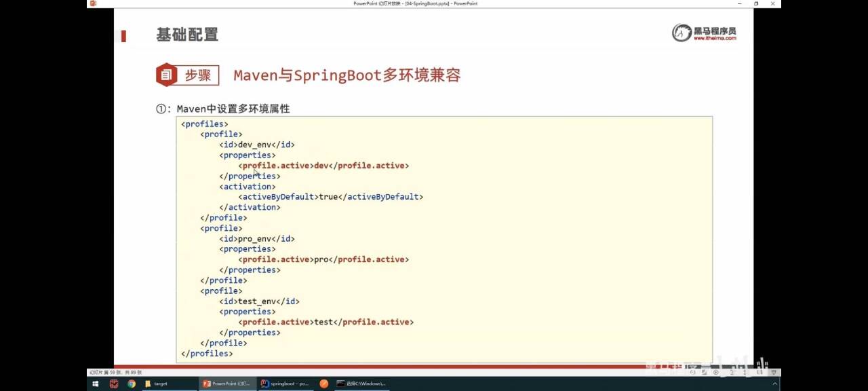Click the '<id>dev_env</id>' line
This screenshot has width=868, height=391.
pyautogui.click(x=257, y=145)
